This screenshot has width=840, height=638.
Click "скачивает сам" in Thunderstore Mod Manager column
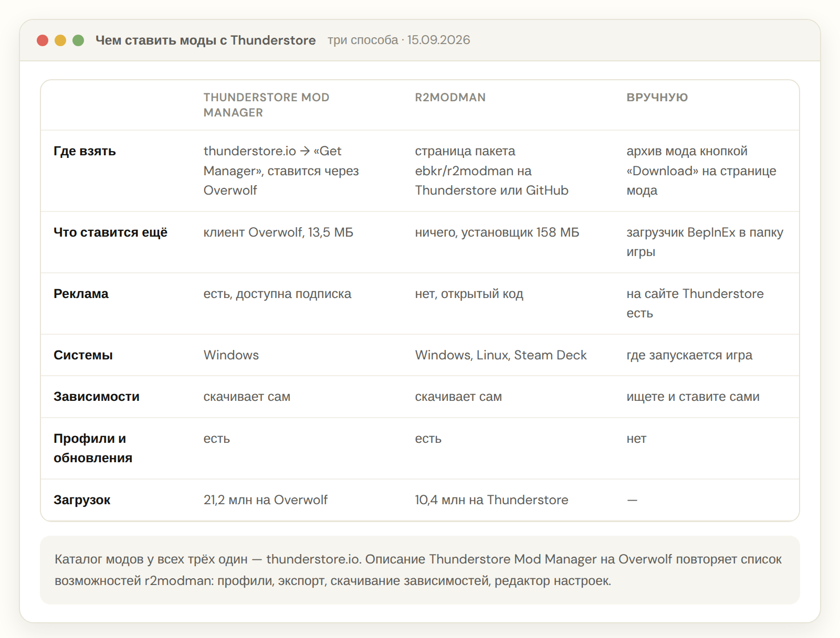click(247, 397)
